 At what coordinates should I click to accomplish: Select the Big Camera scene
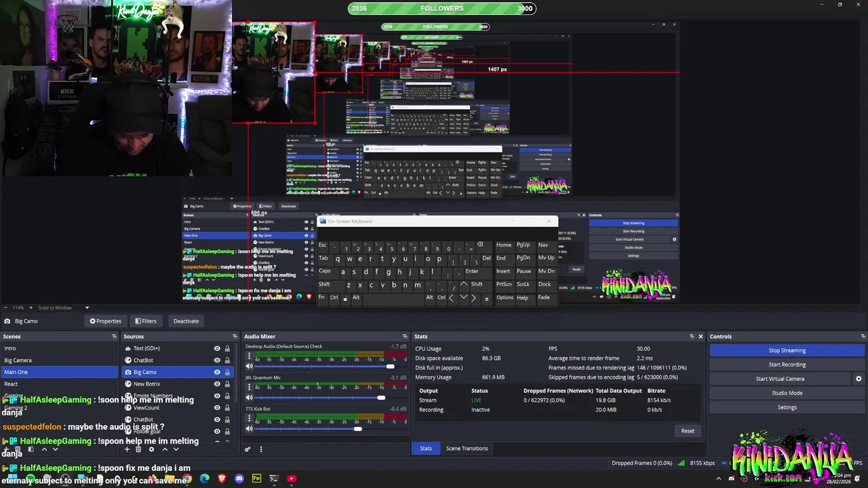tap(60, 360)
